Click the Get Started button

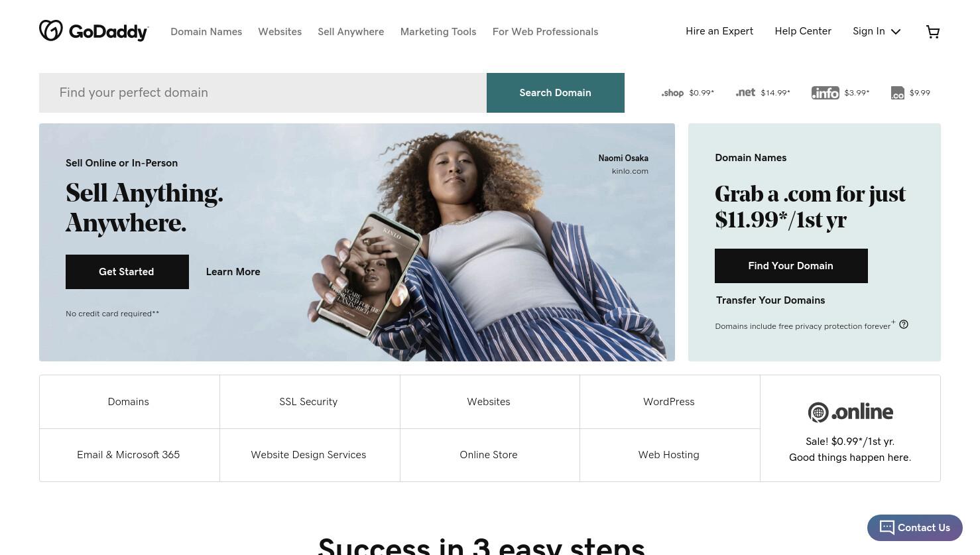[x=127, y=272]
